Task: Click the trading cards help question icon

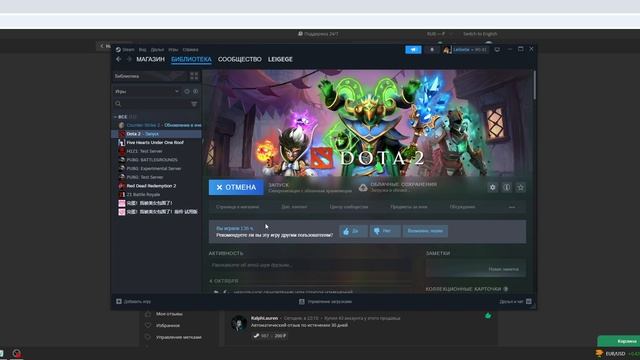Action: (506, 289)
